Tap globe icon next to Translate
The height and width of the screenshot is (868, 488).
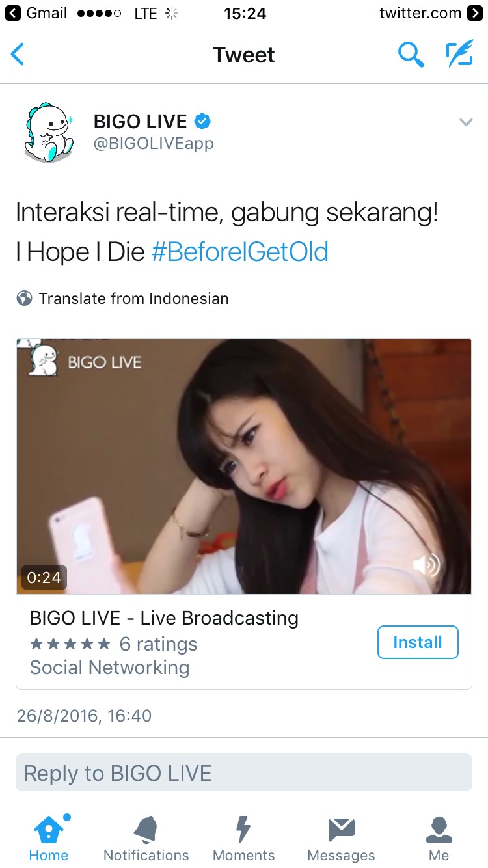tap(24, 299)
